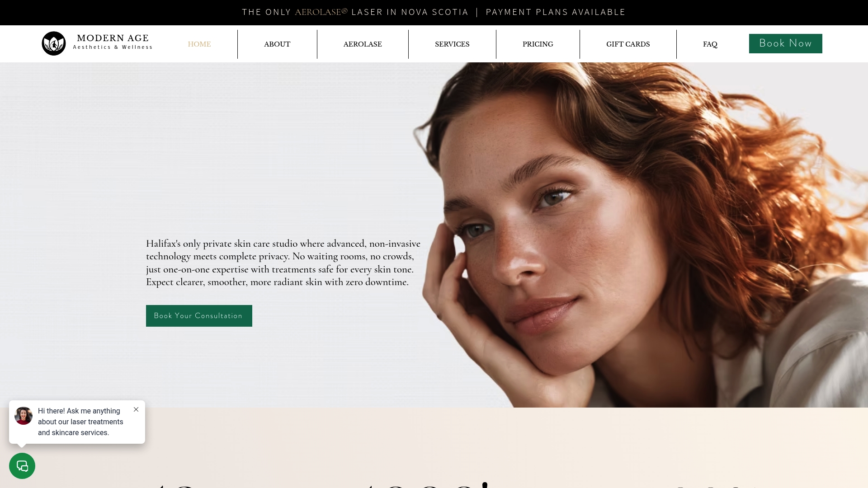868x488 pixels.
Task: Click the MODERN AGE brand title text
Action: click(113, 38)
